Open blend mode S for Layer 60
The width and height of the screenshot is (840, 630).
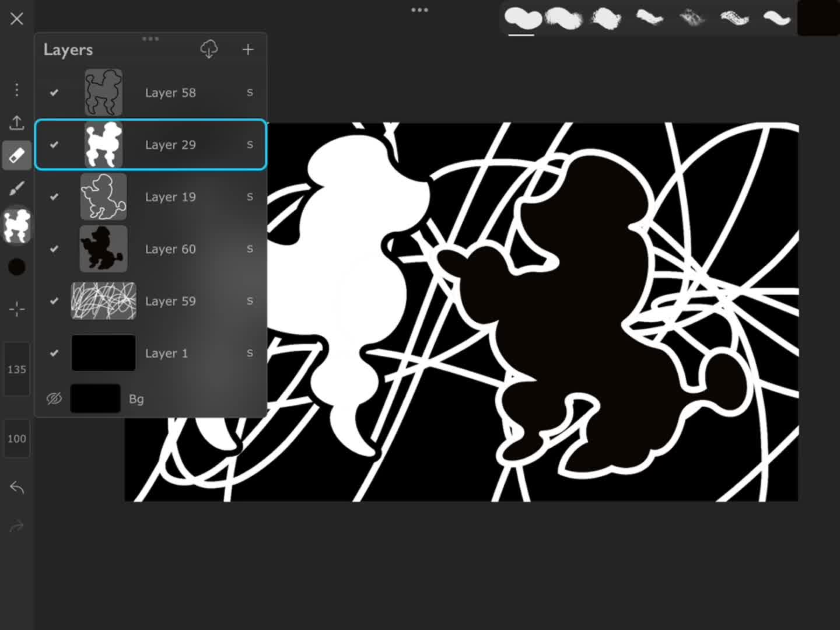coord(250,249)
